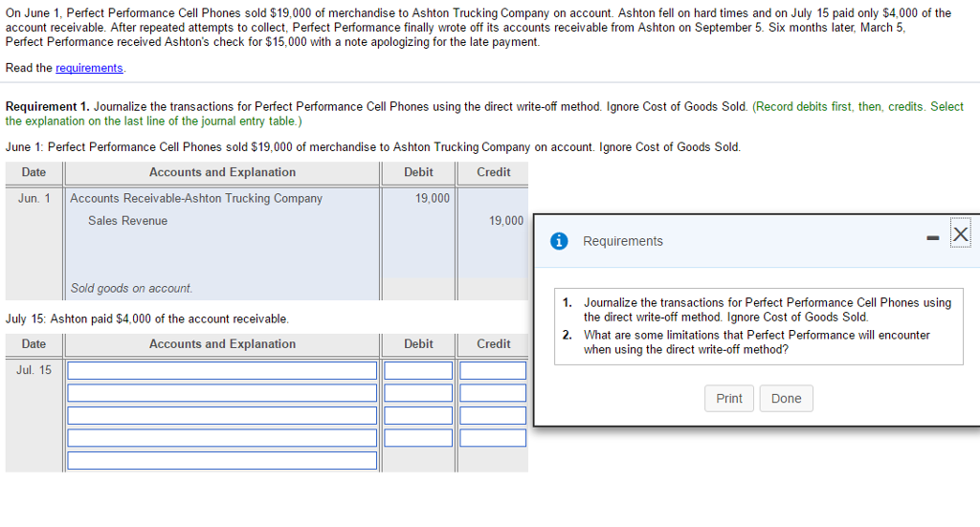Click the 'Sold goods on account.' explanation

tap(131, 289)
